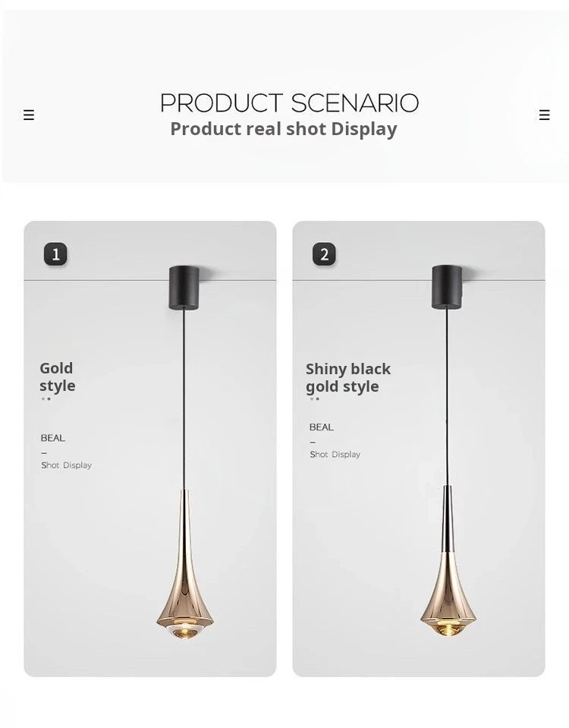Click the number 2 badge
569x728 pixels.
pyautogui.click(x=324, y=254)
